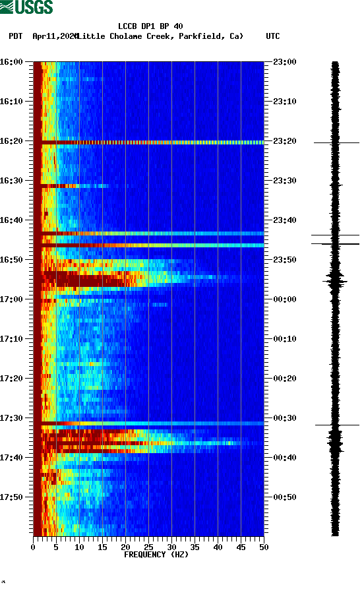Click the spectrogram spike band just before 16:44
364x589 pixels.
(x=149, y=233)
